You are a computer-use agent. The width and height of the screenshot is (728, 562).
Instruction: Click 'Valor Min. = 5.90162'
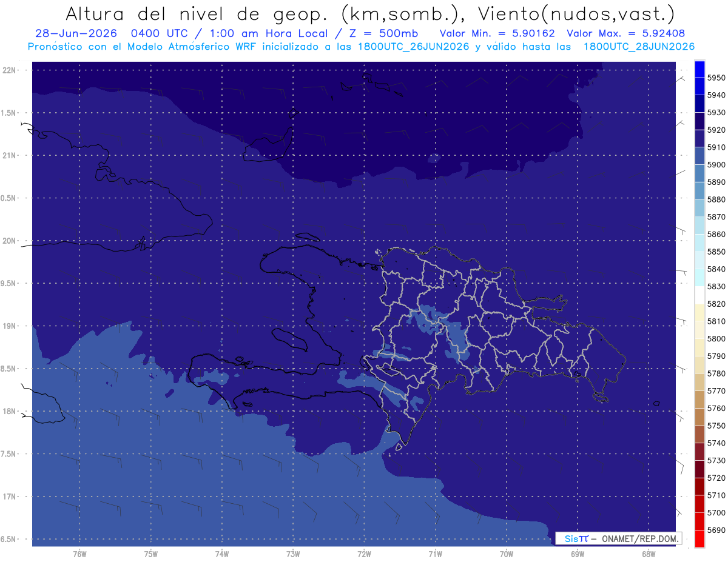tap(497, 33)
